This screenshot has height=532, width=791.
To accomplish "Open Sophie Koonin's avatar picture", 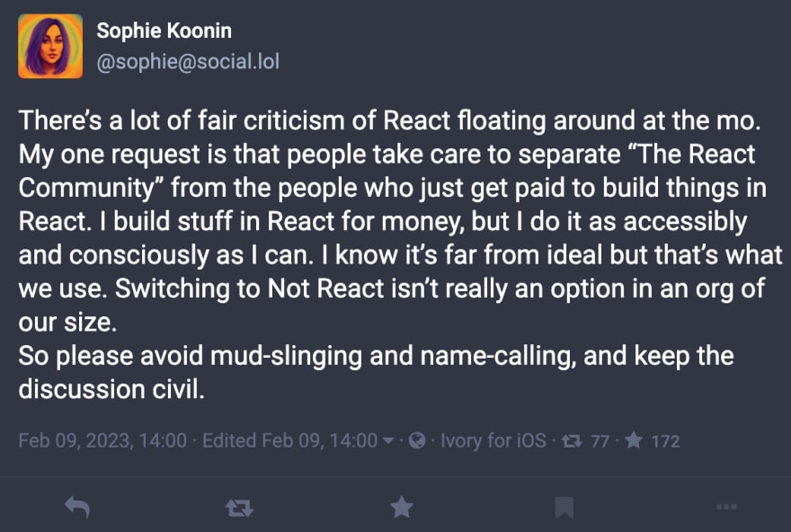I will [50, 47].
